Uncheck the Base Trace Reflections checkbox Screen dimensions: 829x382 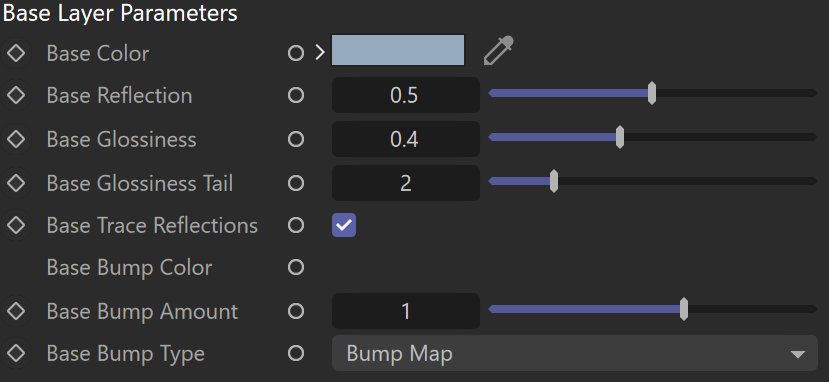pyautogui.click(x=344, y=226)
